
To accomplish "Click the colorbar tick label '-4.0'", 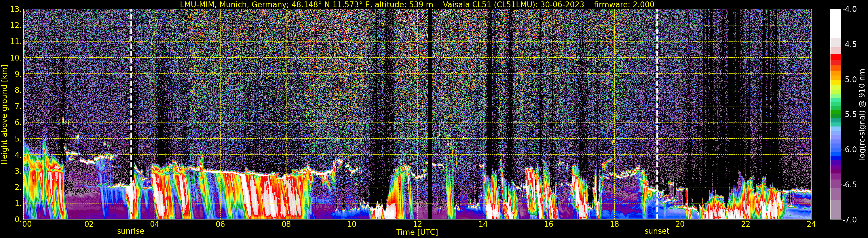I will coord(850,10).
